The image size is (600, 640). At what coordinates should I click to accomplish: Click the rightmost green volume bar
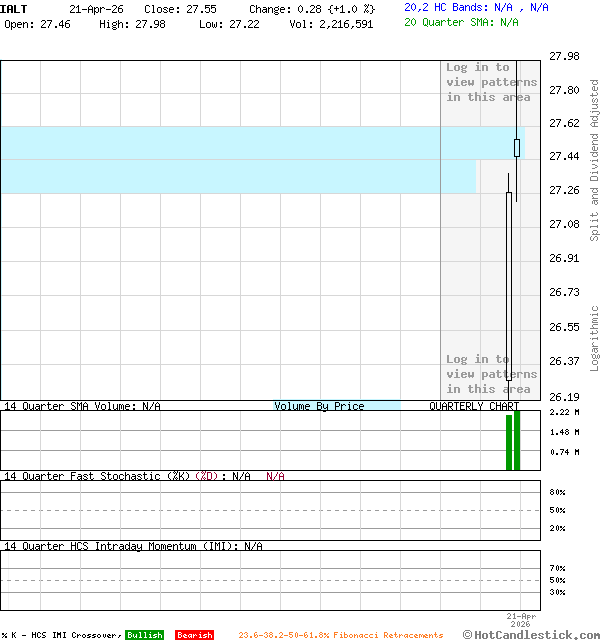point(517,440)
